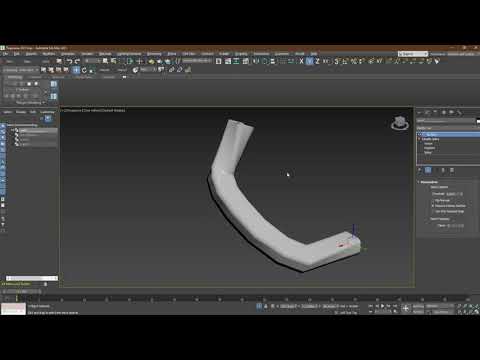Image resolution: width=480 pixels, height=360 pixels.
Task: Click the Redo arrow in the main toolbar
Action: (77, 61)
